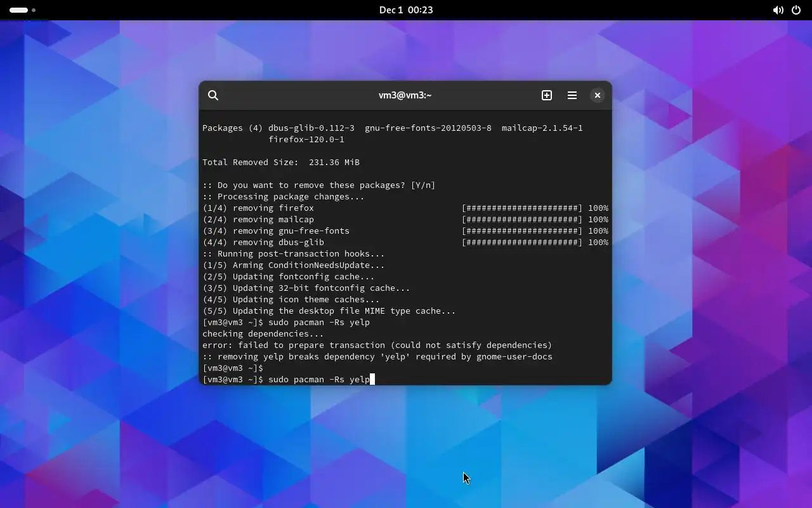Screen dimensions: 812x508
Task: Click the 'required by gnome-user-docs' line
Action: (377, 357)
